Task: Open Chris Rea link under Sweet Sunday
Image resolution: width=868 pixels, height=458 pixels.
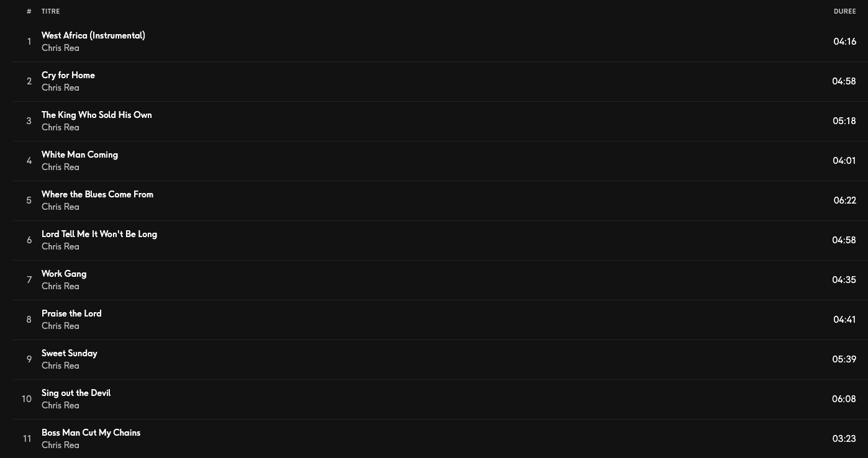Action: [60, 366]
